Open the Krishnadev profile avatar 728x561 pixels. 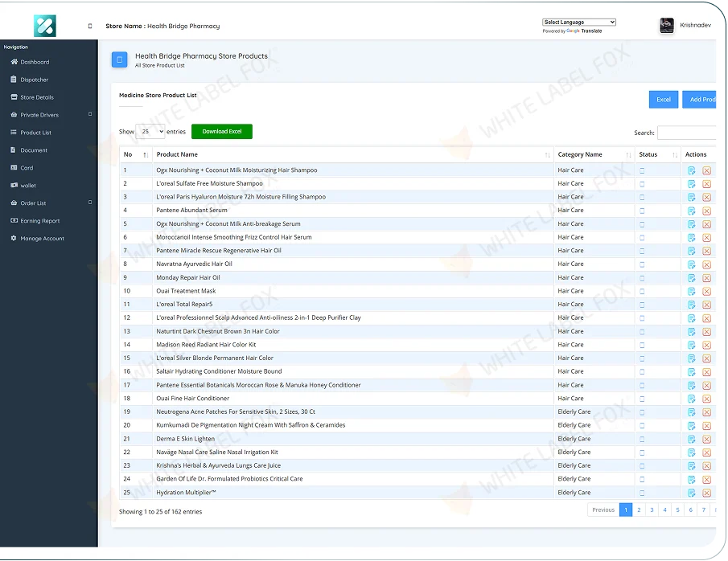tap(667, 25)
